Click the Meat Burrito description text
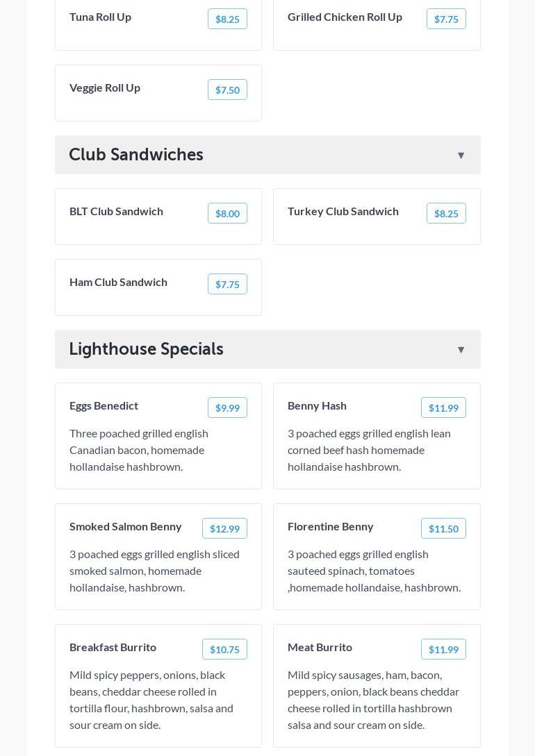Image resolution: width=535 pixels, height=756 pixels. click(x=373, y=700)
